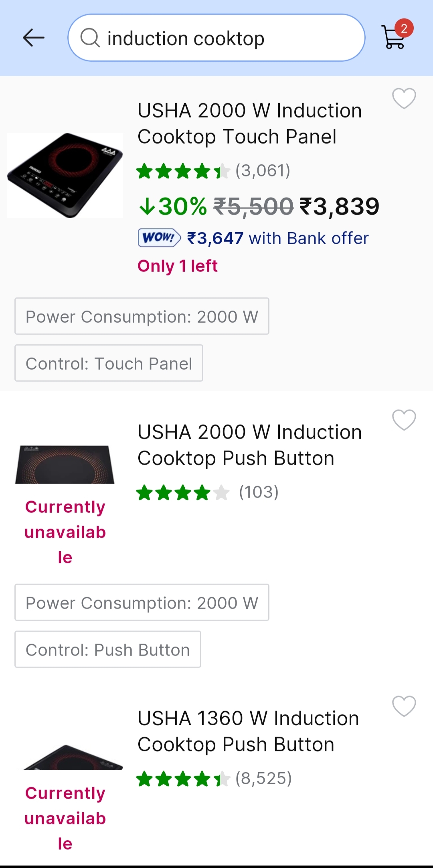433x868 pixels.
Task: View the 103 ratings star row
Action: pos(207,493)
